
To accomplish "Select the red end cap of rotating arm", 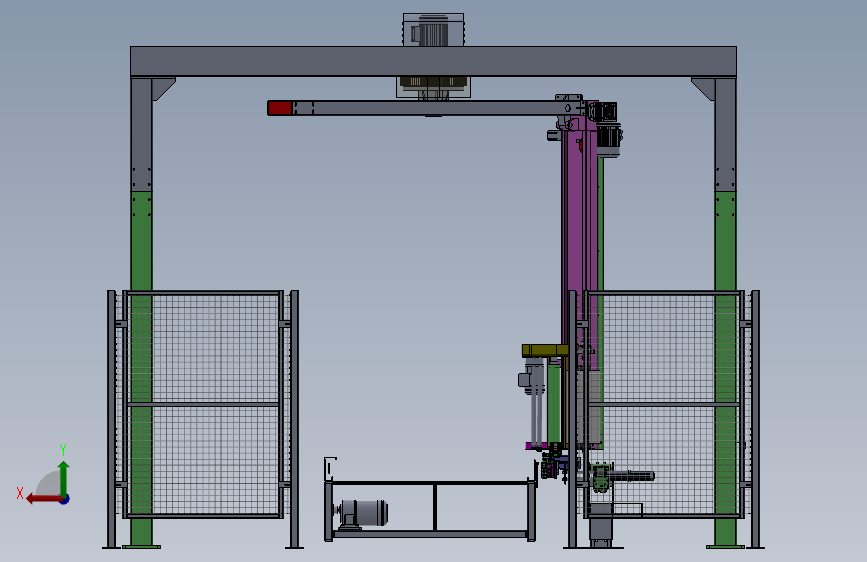I will pyautogui.click(x=280, y=108).
